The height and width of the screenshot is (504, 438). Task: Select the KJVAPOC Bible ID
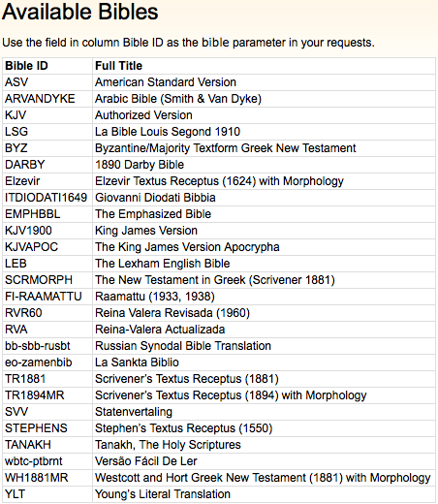click(x=31, y=247)
